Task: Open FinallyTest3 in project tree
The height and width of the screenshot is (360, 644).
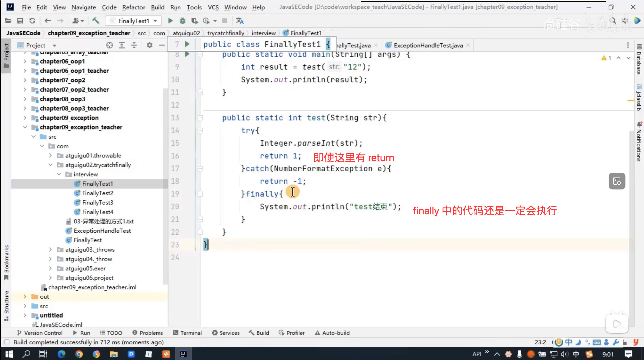Action: coord(98,202)
